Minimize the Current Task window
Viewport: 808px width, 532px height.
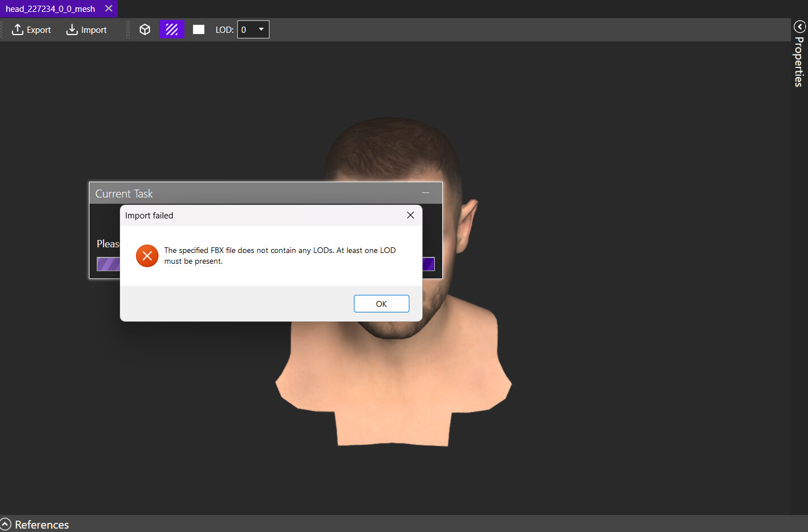point(426,194)
